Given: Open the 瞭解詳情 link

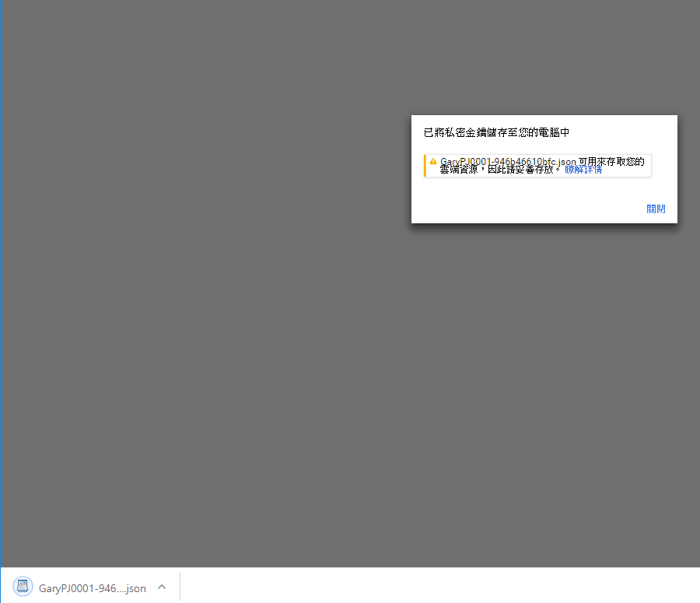Looking at the screenshot, I should 583,170.
